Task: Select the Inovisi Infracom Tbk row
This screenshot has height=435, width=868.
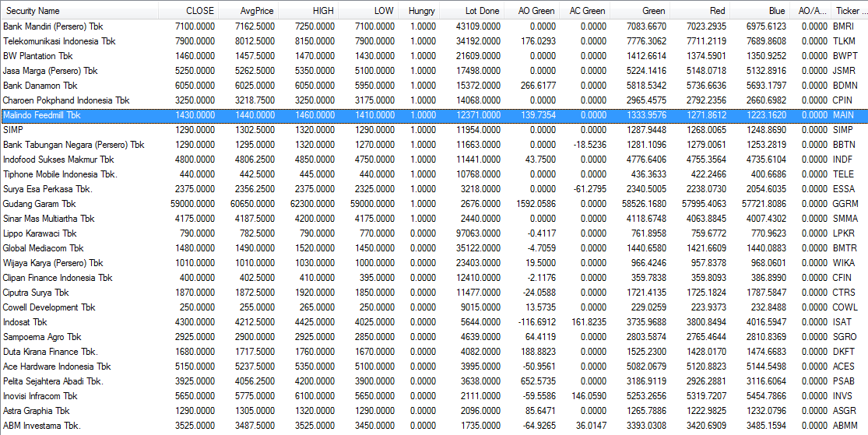Action: (x=434, y=396)
